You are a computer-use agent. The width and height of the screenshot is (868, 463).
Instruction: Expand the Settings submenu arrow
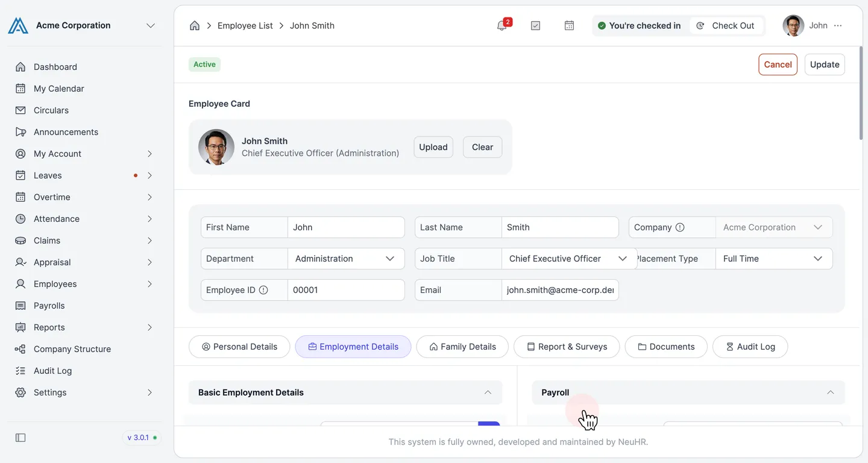[x=149, y=392]
